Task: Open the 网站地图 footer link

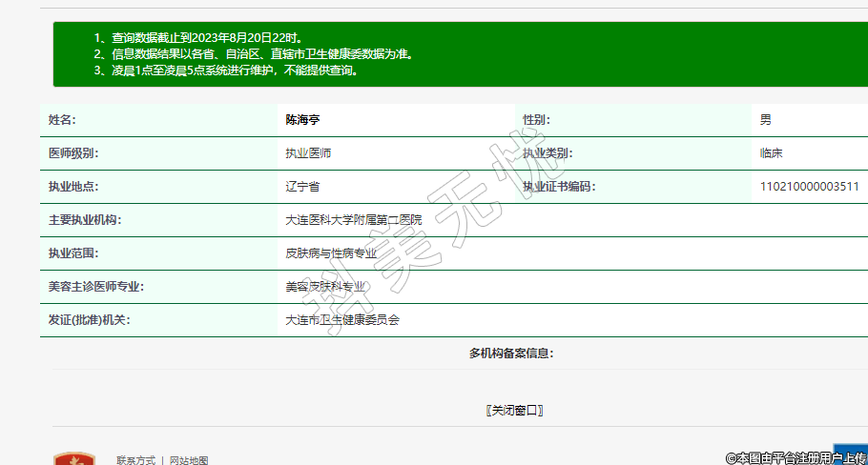Action: [189, 460]
